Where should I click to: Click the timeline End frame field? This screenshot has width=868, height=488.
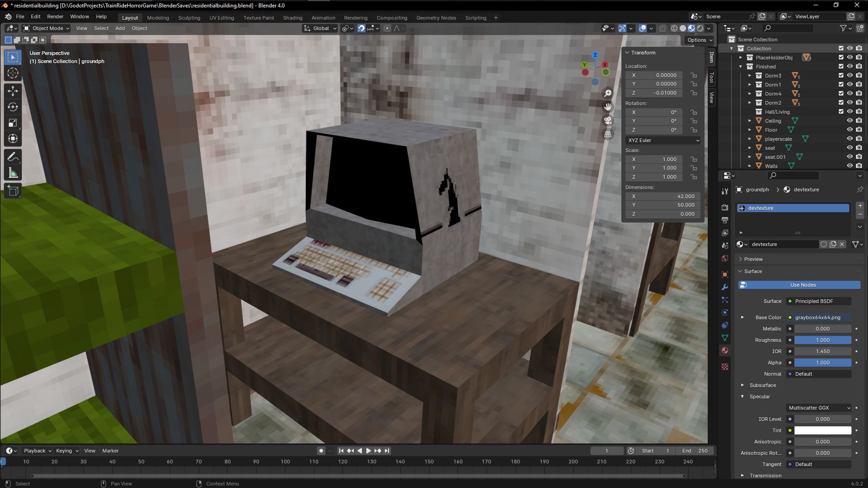coord(696,451)
